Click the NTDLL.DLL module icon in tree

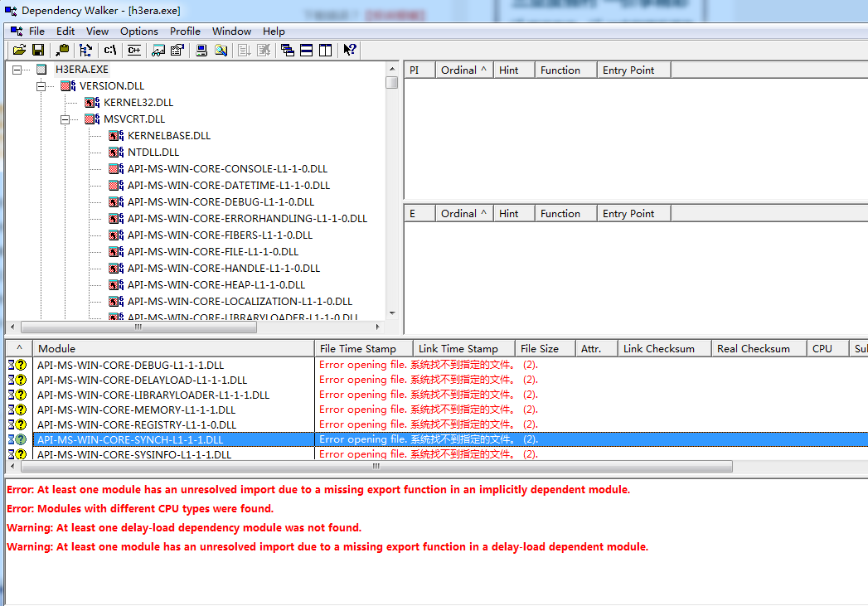116,153
